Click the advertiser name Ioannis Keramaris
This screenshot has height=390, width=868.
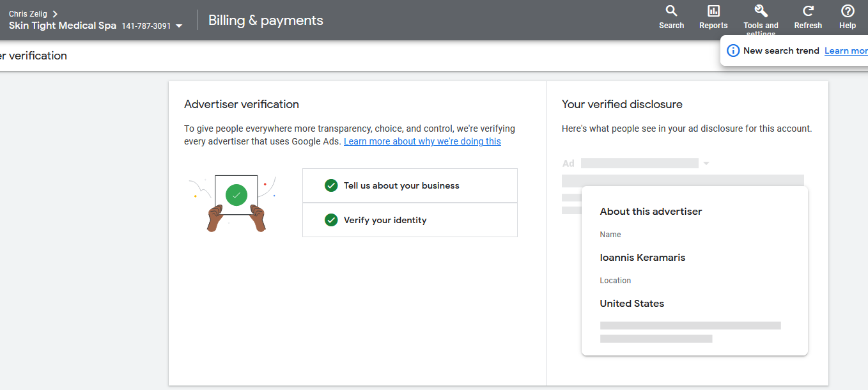642,258
